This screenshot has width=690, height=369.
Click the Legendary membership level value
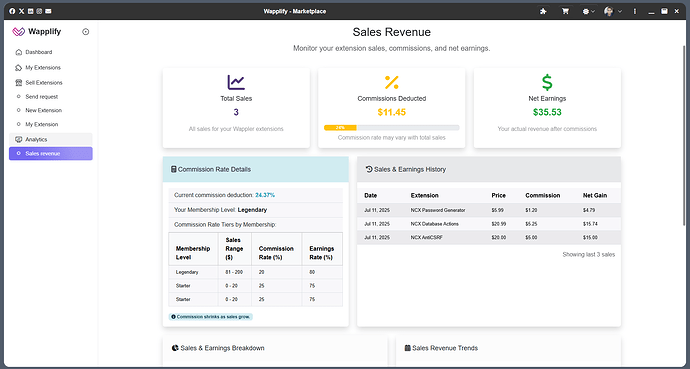(x=252, y=210)
